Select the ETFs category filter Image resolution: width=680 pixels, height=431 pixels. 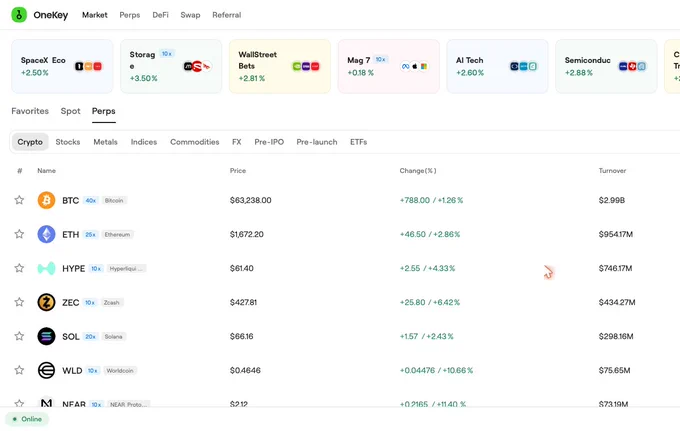coord(359,142)
